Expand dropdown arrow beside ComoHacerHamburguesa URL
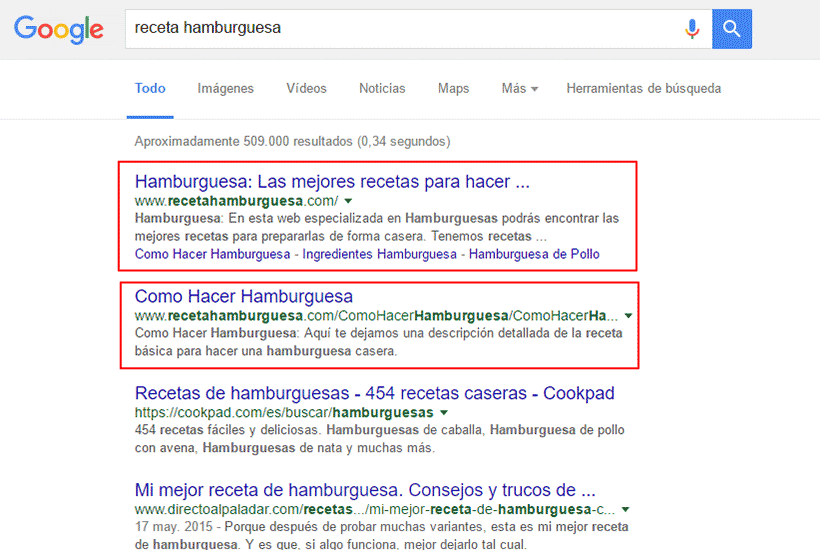The image size is (820, 550). (x=629, y=316)
